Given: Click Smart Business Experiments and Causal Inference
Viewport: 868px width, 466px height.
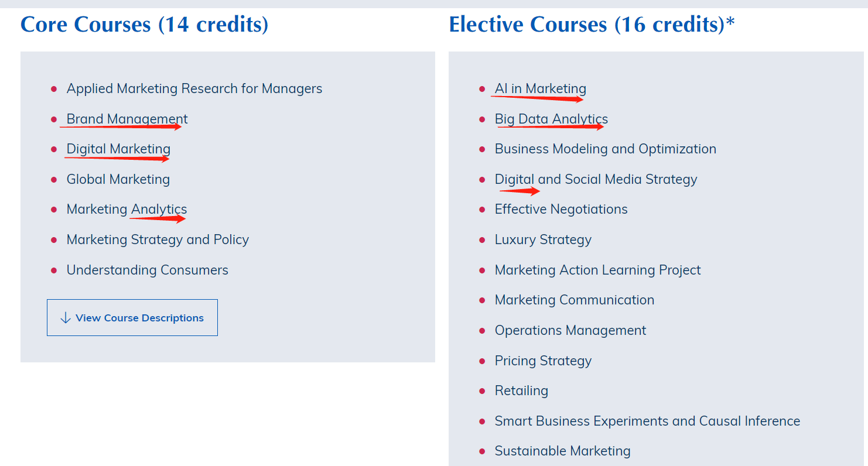Looking at the screenshot, I should pyautogui.click(x=647, y=422).
